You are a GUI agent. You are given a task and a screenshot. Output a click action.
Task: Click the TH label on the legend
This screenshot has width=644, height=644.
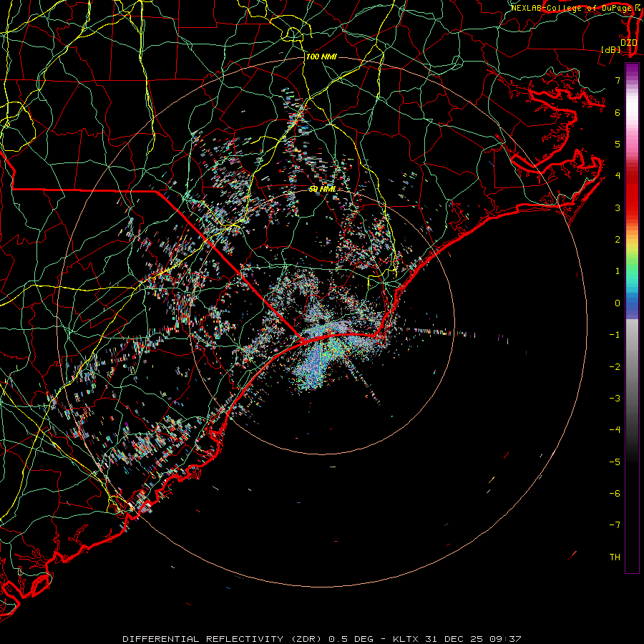tap(615, 557)
